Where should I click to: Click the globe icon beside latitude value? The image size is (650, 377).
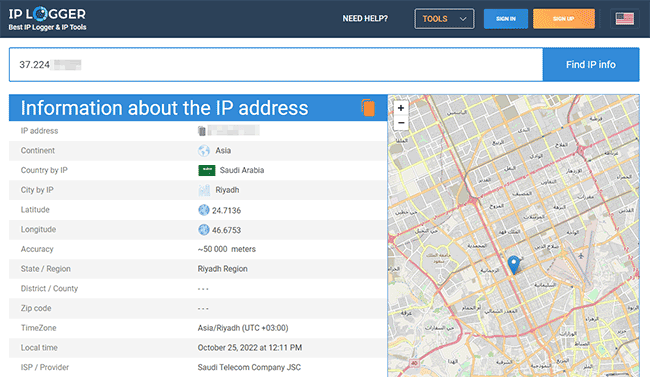[x=204, y=210]
